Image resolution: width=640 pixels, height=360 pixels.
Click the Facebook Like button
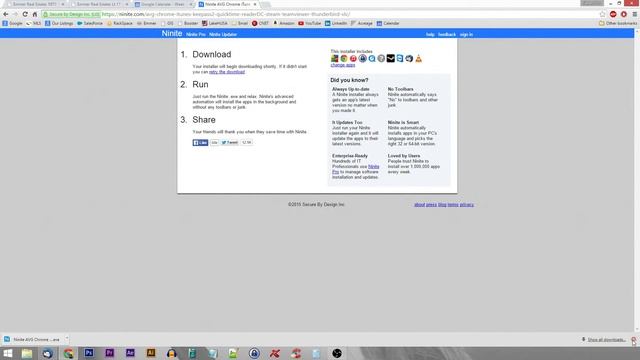(x=200, y=142)
